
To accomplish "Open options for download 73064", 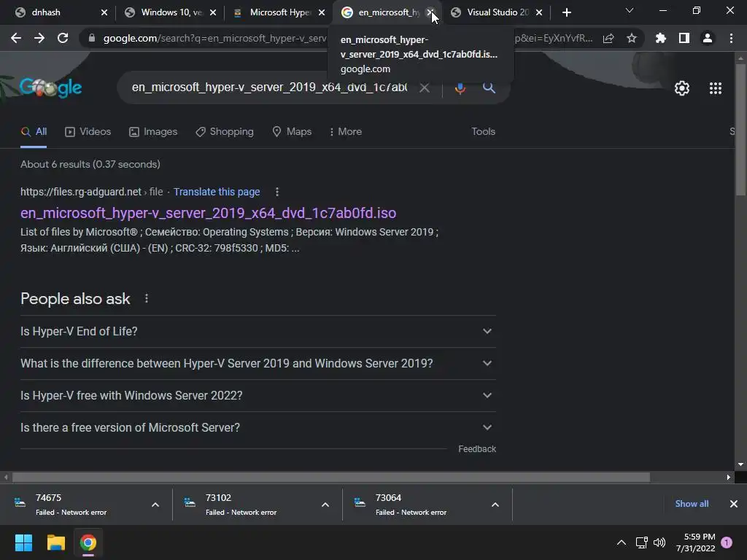I will 495,505.
